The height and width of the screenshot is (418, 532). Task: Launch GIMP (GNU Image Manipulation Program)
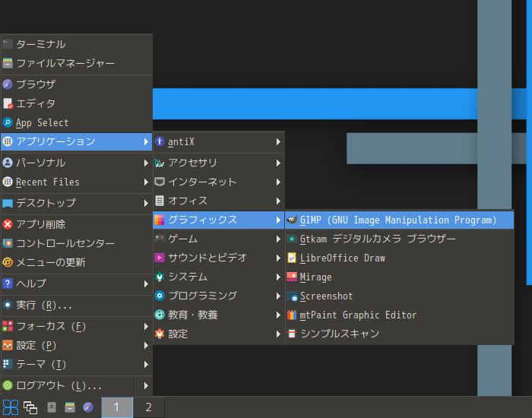(x=400, y=220)
